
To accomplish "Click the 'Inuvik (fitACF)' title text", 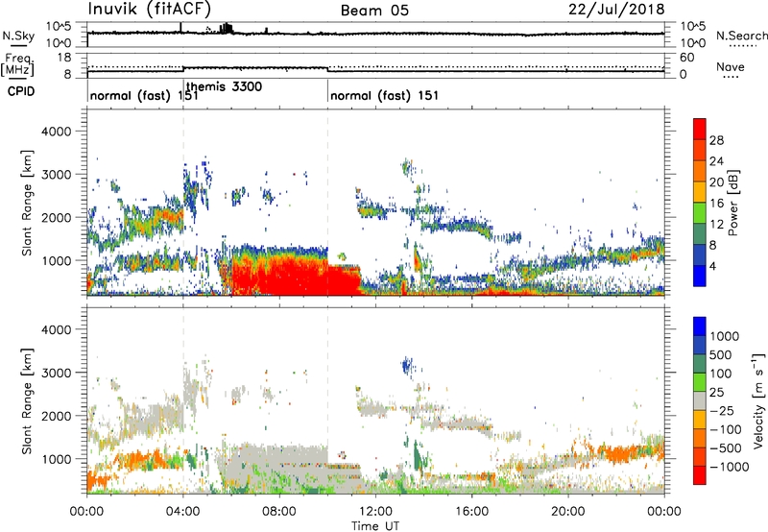I will [x=150, y=9].
